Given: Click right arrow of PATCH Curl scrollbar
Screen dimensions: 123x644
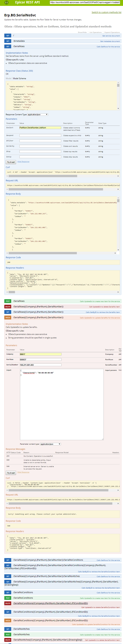Looking at the screenshot, I should (x=118, y=490).
